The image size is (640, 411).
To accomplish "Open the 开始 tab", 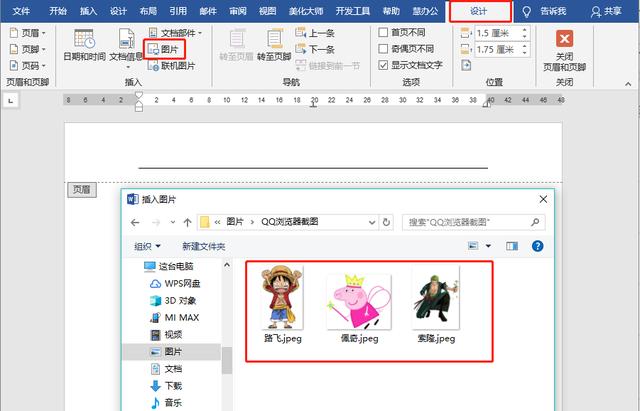I will point(58,11).
